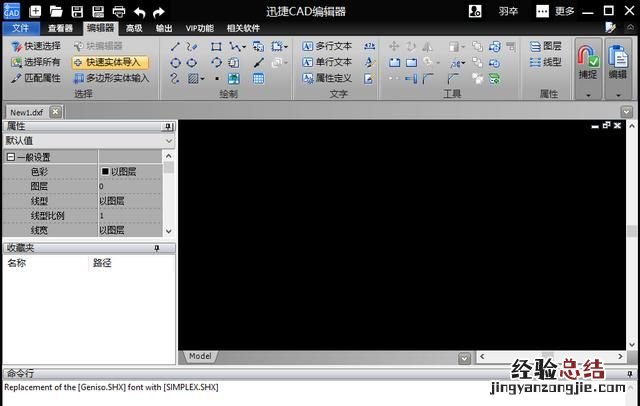Screen dimensions: 640x406
Task: Open the 文件 menu
Action: (x=20, y=28)
